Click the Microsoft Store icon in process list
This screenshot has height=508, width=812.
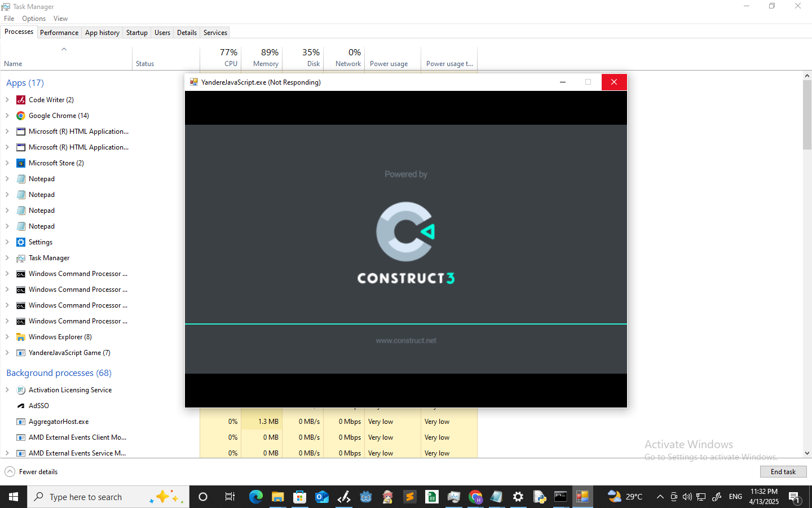pos(21,163)
